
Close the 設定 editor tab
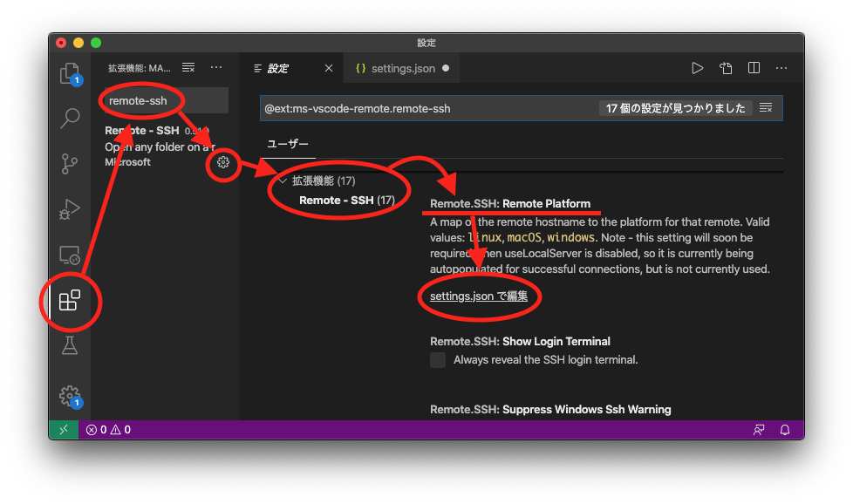[329, 68]
